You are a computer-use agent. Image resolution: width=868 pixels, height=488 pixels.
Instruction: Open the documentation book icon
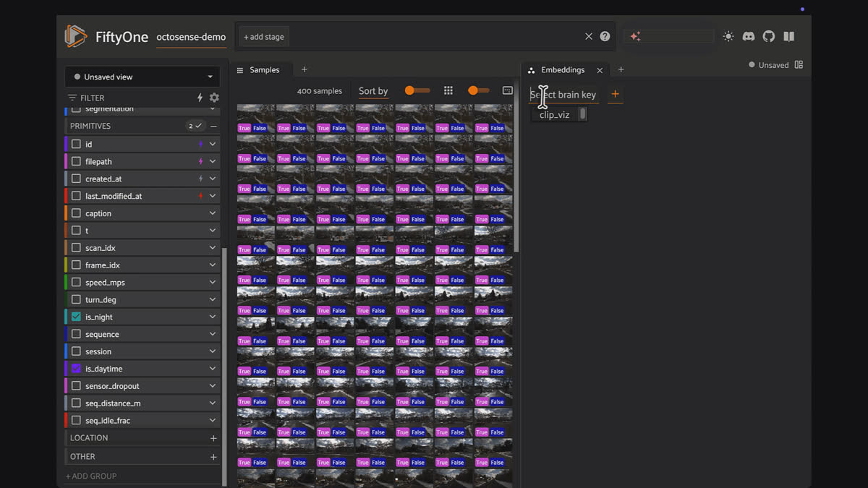[x=788, y=36]
